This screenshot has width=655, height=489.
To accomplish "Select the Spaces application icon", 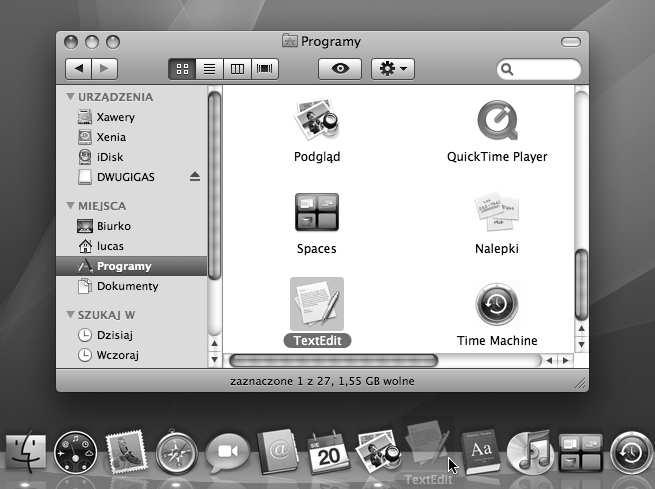I will point(317,212).
